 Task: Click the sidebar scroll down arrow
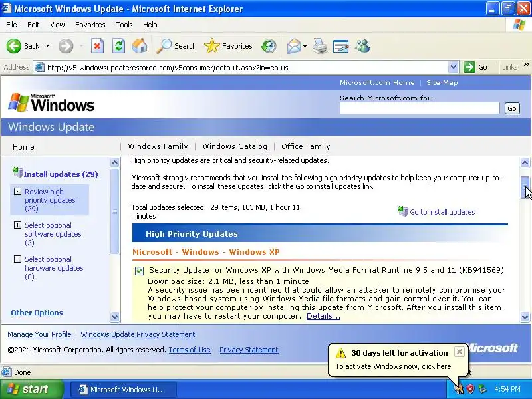(x=114, y=317)
